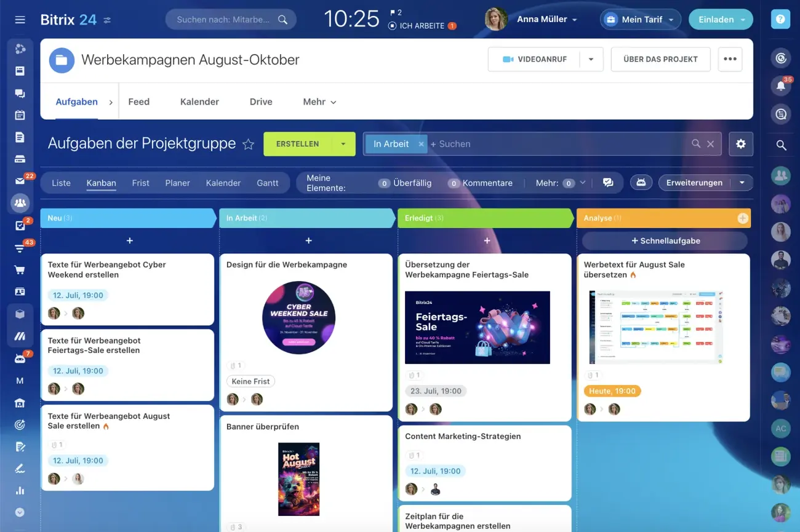Open the webmail icon in left sidebar
This screenshot has width=800, height=532.
(20, 181)
